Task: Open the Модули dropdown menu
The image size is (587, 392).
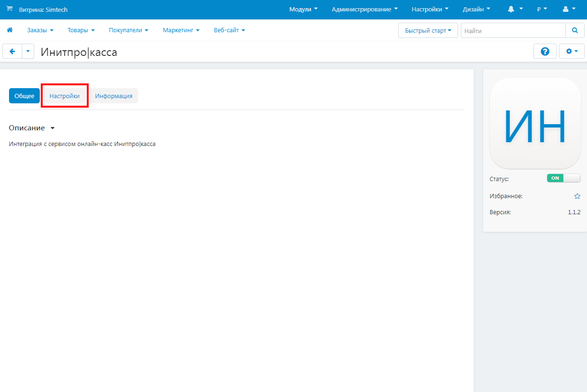Action: tap(303, 9)
